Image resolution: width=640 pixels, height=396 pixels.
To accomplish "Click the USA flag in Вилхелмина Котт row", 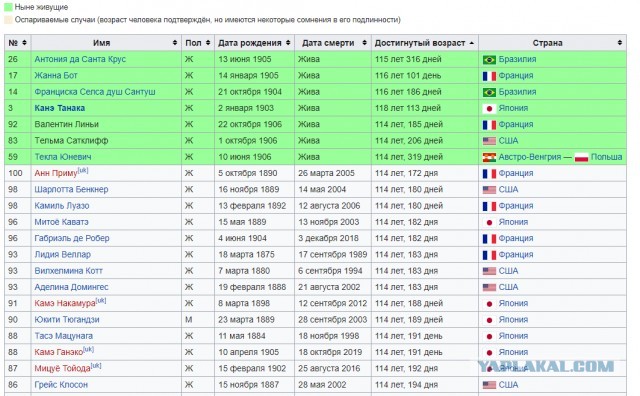I will coord(489,271).
